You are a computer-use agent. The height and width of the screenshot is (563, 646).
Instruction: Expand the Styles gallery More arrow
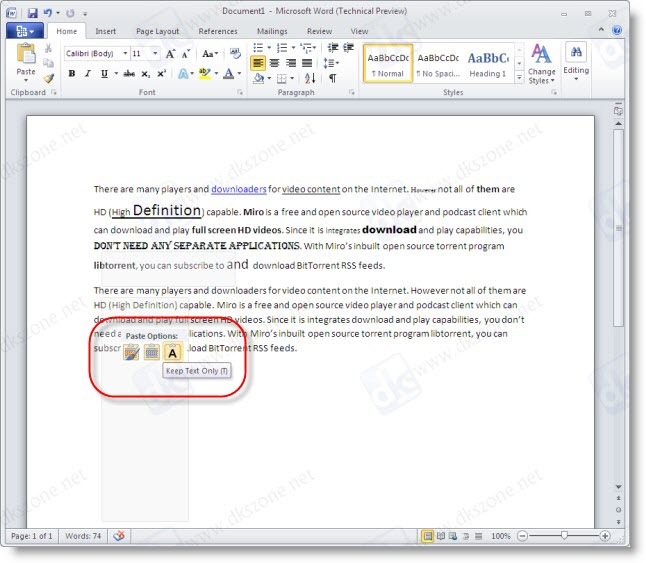click(520, 77)
